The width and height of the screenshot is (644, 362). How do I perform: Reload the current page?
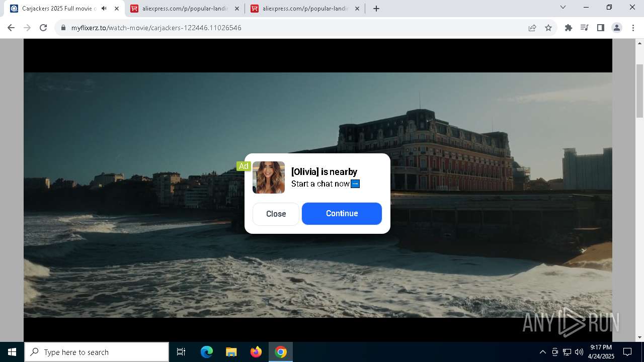click(43, 28)
